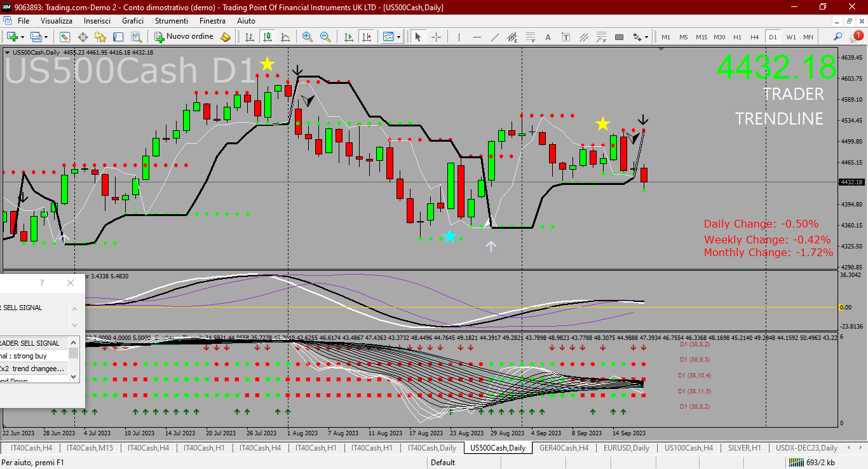The width and height of the screenshot is (868, 469).
Task: Select the text tool letter A
Action: point(548,37)
